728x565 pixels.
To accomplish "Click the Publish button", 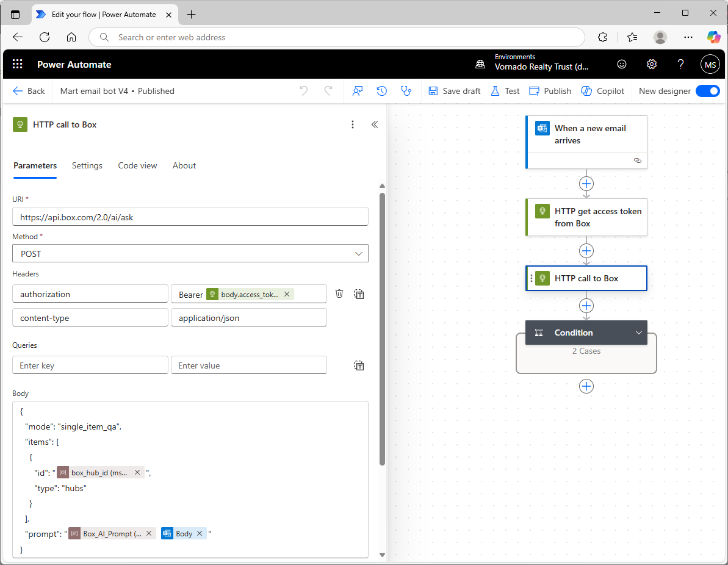I will point(550,91).
